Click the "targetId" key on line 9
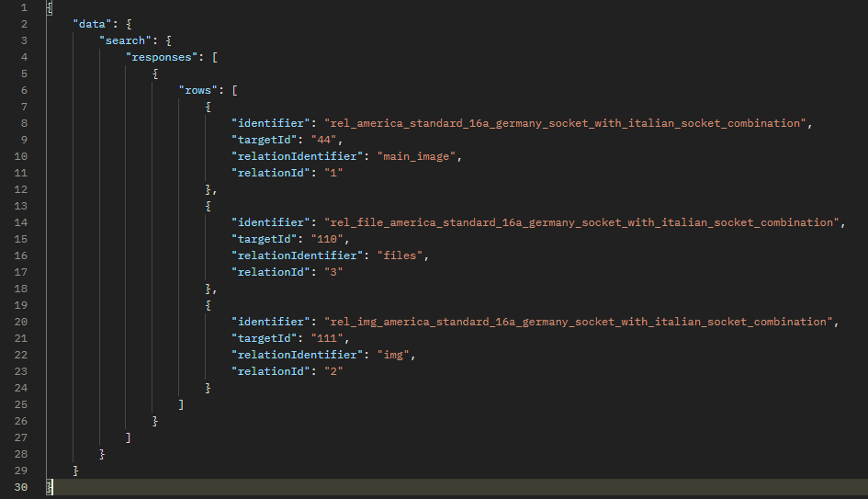This screenshot has height=499, width=868. pyautogui.click(x=265, y=140)
